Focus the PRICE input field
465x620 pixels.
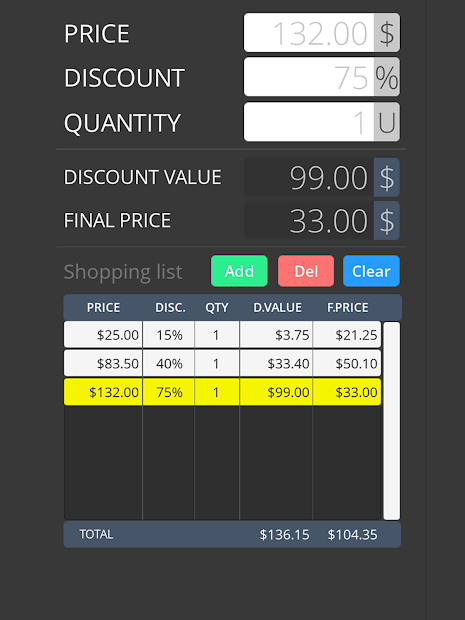[309, 33]
